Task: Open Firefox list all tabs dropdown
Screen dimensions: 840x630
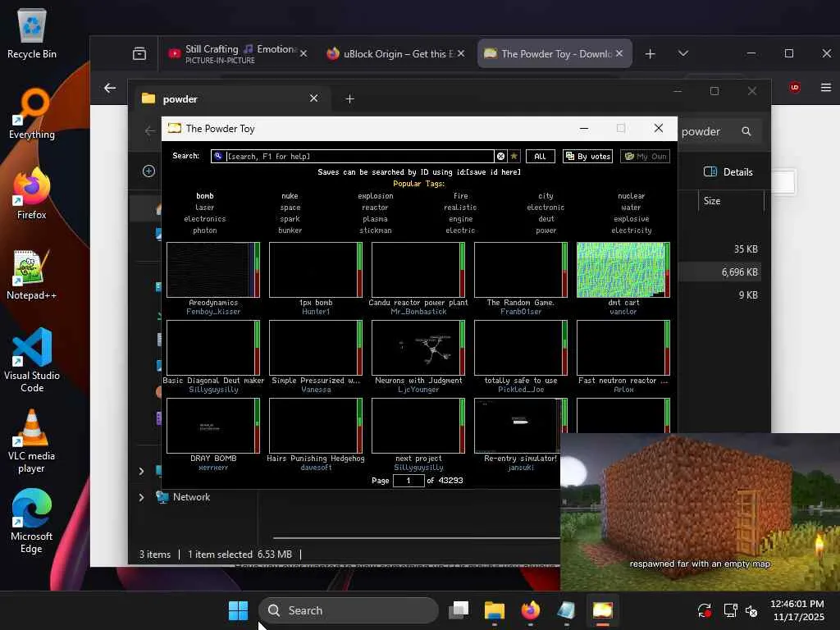Action: pyautogui.click(x=683, y=53)
